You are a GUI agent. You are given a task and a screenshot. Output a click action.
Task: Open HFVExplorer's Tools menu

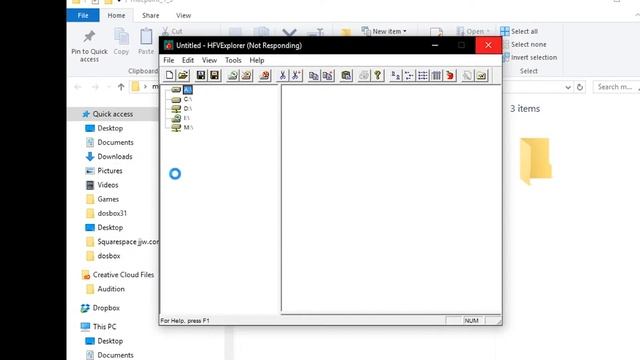tap(233, 60)
